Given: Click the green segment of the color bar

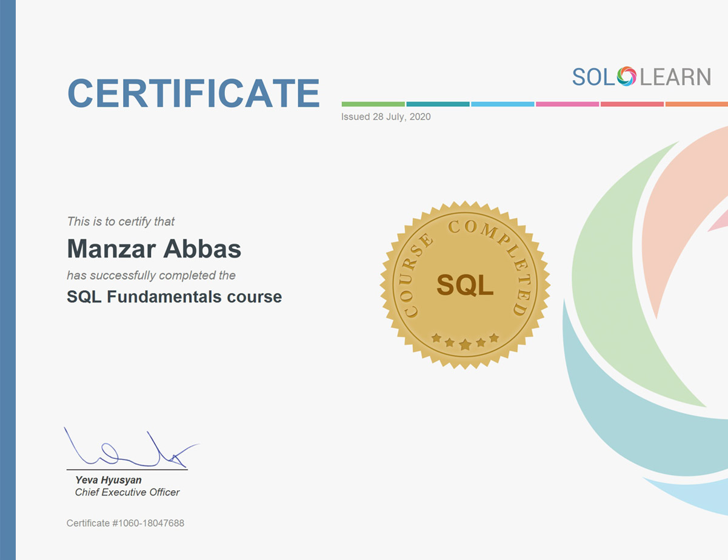Looking at the screenshot, I should (373, 104).
